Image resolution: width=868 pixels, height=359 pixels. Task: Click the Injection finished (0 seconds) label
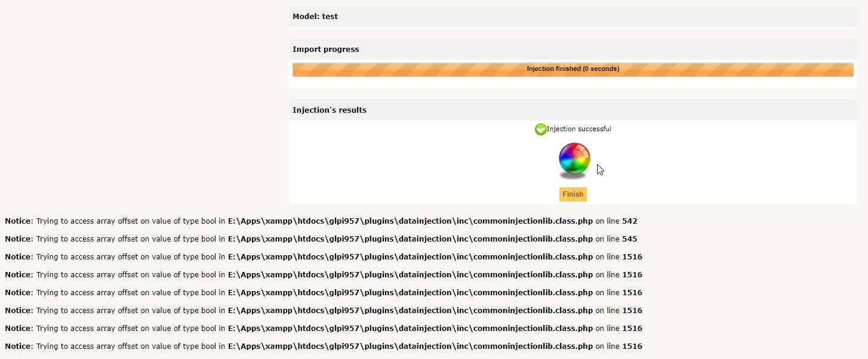click(x=573, y=69)
